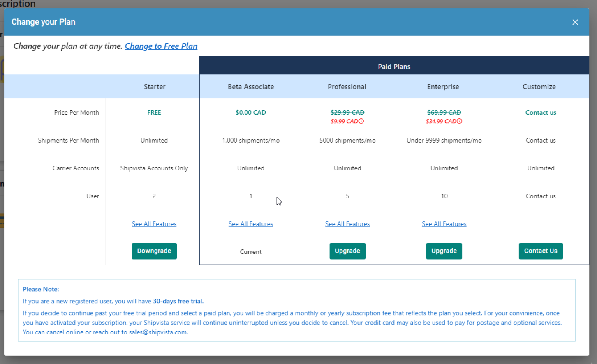Image resolution: width=597 pixels, height=364 pixels.
Task: Open See All Features for Professional plan
Action: [x=347, y=224]
